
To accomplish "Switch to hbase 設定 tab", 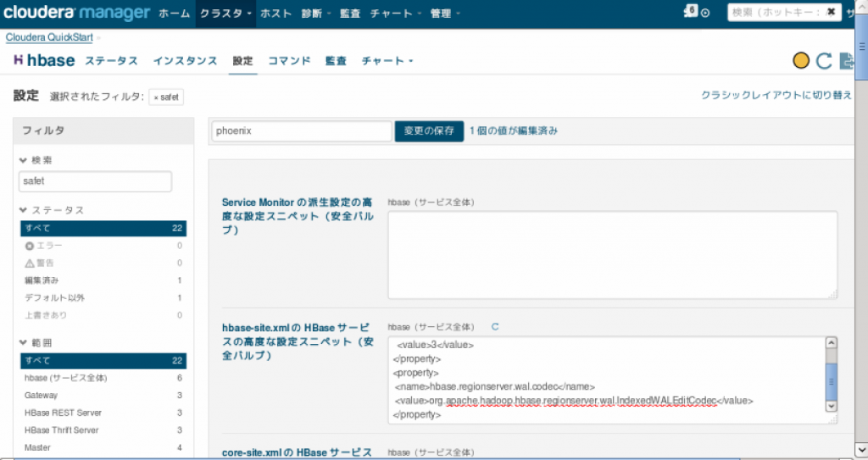I will pyautogui.click(x=242, y=60).
